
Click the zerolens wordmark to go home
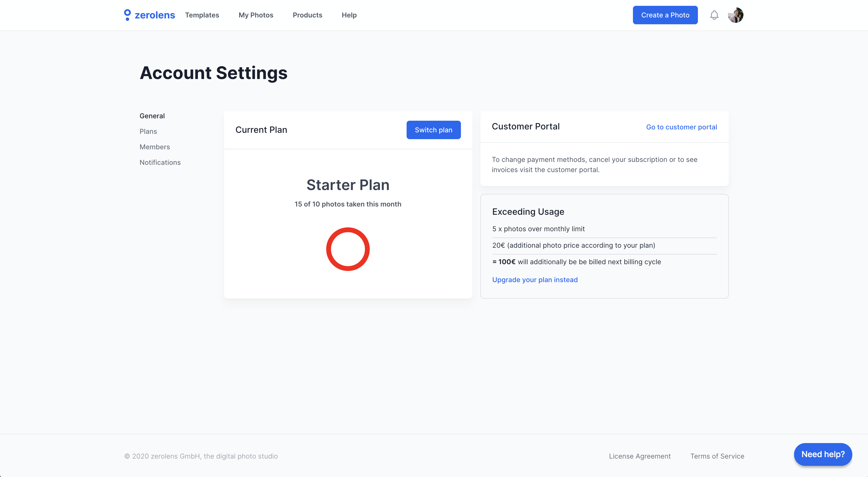pyautogui.click(x=155, y=15)
